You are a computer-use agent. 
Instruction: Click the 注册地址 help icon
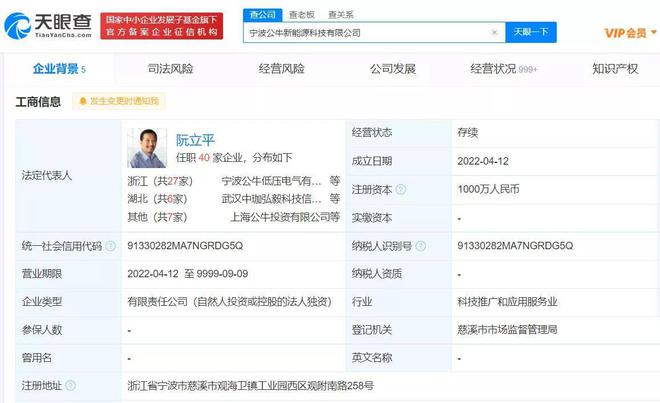point(71,385)
